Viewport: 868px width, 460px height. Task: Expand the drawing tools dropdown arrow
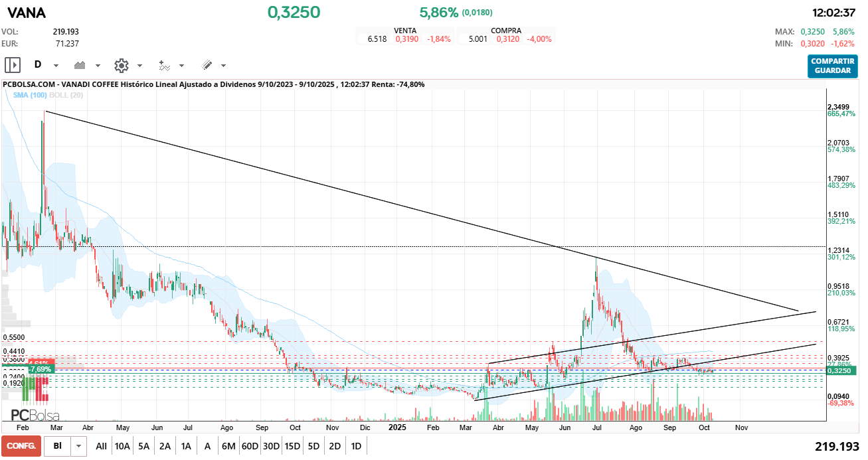223,66
